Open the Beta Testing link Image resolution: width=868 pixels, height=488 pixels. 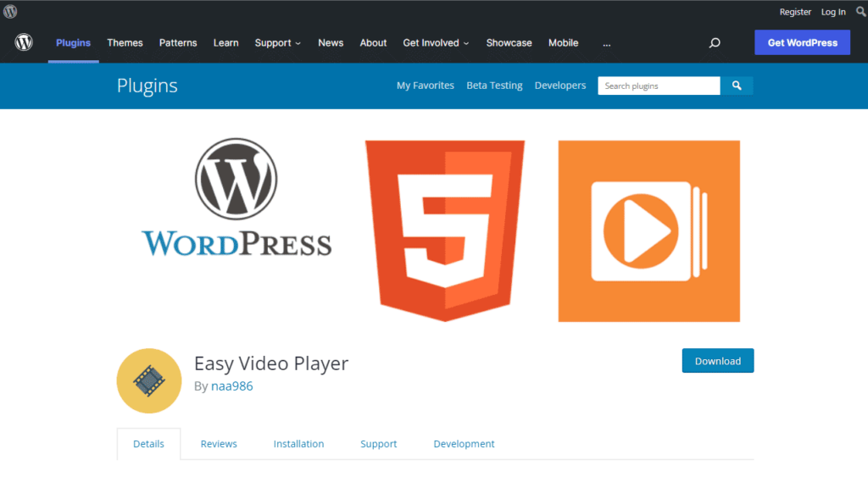pos(494,86)
